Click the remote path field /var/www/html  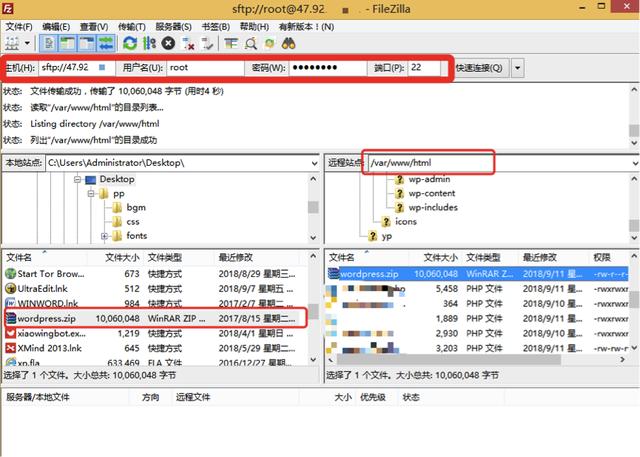pos(499,163)
